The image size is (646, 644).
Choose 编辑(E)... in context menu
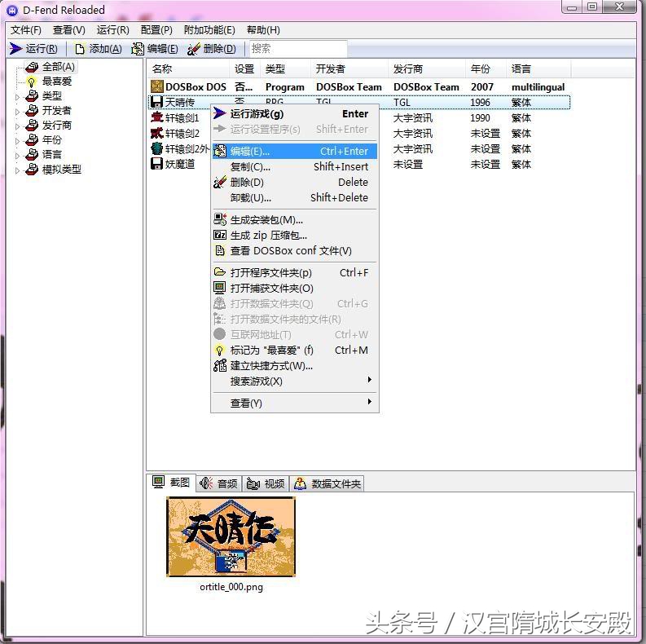coord(295,151)
